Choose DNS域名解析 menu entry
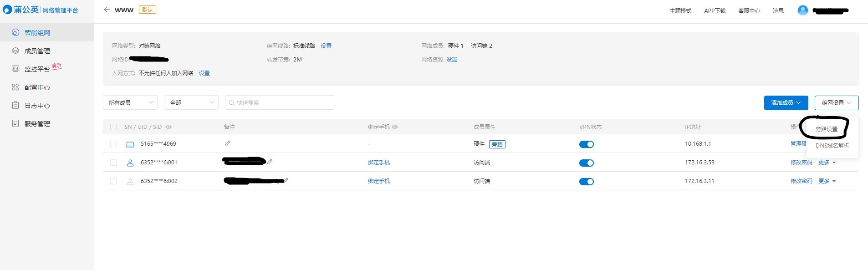 pos(832,146)
